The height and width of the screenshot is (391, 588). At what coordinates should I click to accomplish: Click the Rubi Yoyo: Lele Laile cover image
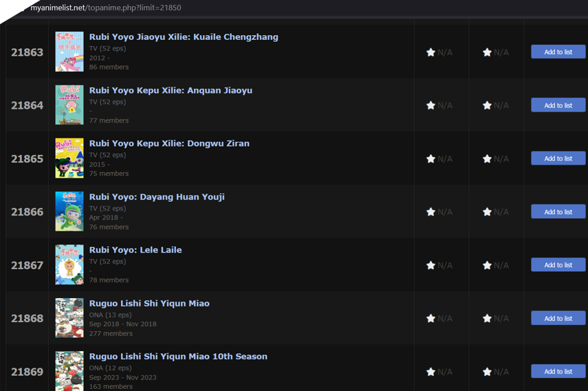[x=69, y=264]
